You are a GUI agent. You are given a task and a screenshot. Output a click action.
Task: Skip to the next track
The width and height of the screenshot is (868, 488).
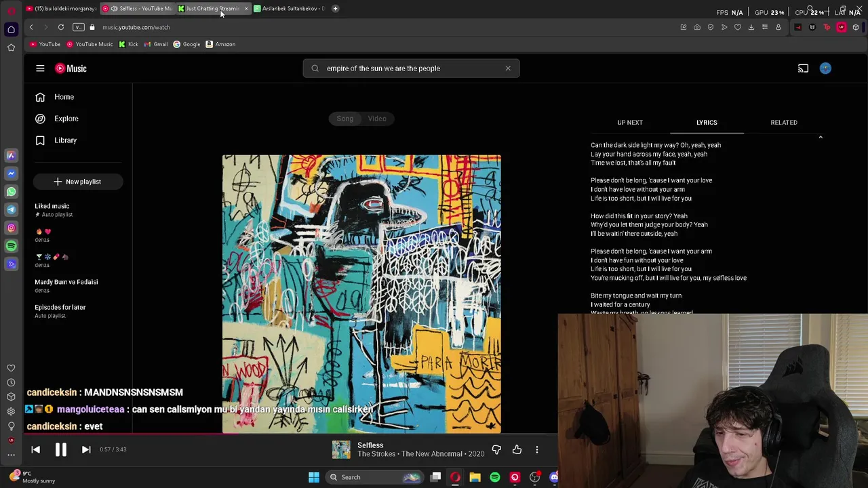click(x=86, y=449)
